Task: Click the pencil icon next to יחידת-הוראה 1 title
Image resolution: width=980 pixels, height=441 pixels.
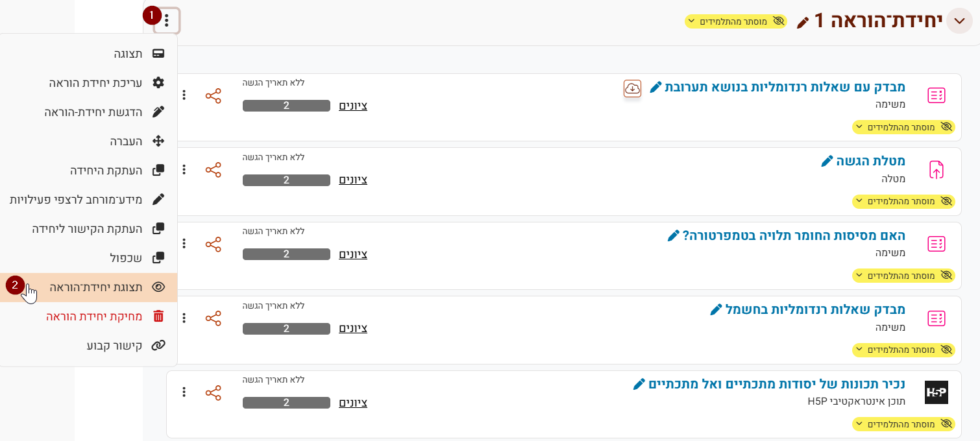Action: pos(803,23)
